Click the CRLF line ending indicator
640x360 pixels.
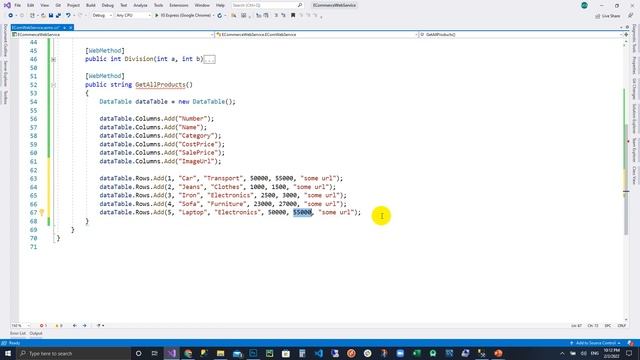click(x=622, y=326)
